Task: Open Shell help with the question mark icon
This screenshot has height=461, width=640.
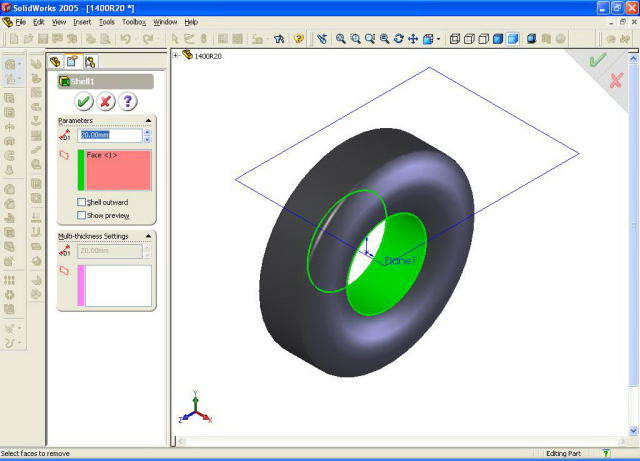Action: coord(126,101)
